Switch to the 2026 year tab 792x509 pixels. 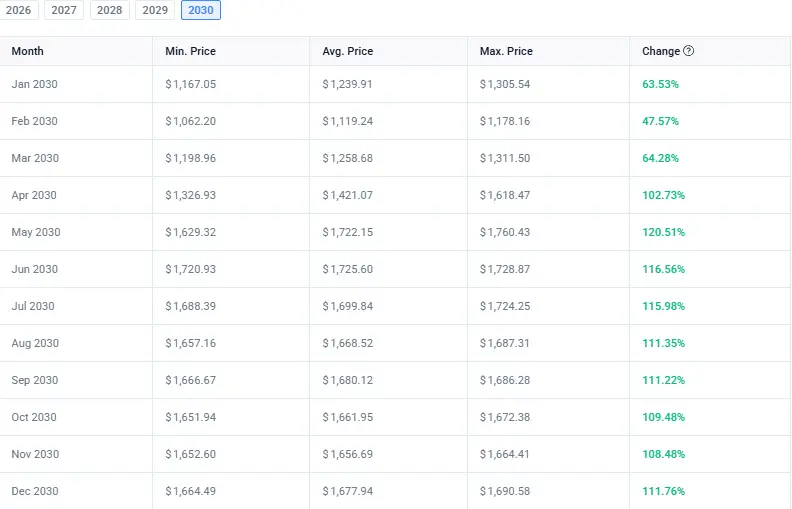pyautogui.click(x=18, y=10)
